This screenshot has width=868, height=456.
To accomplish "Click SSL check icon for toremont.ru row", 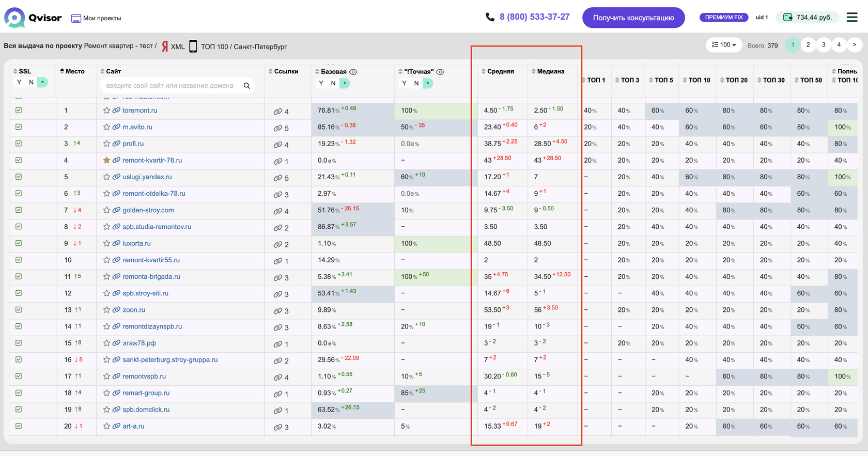I will coord(19,110).
